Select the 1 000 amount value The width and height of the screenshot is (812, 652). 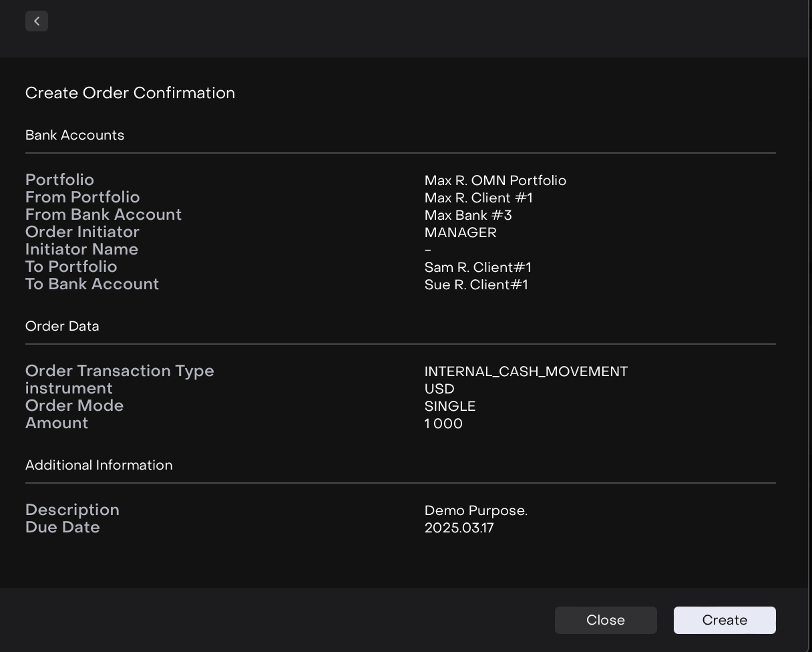point(443,424)
